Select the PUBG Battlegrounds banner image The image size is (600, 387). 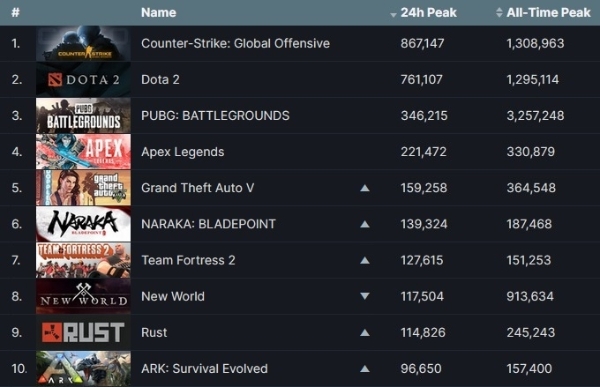coord(83,116)
